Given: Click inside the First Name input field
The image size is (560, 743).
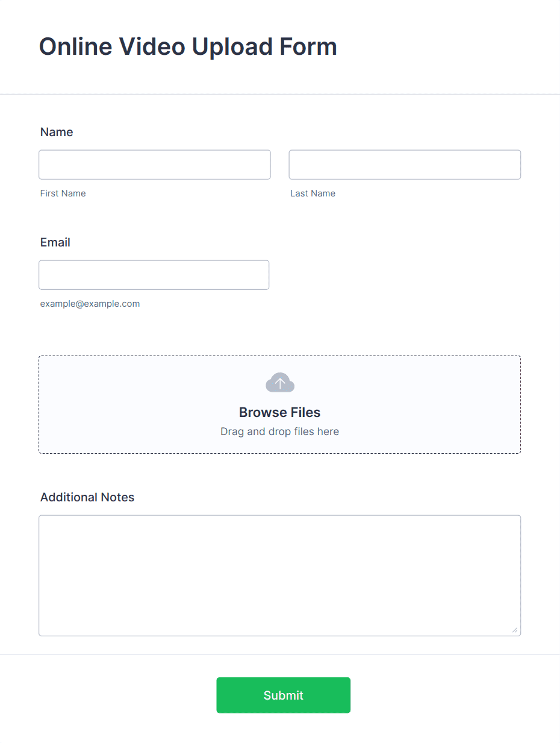Looking at the screenshot, I should [x=154, y=164].
